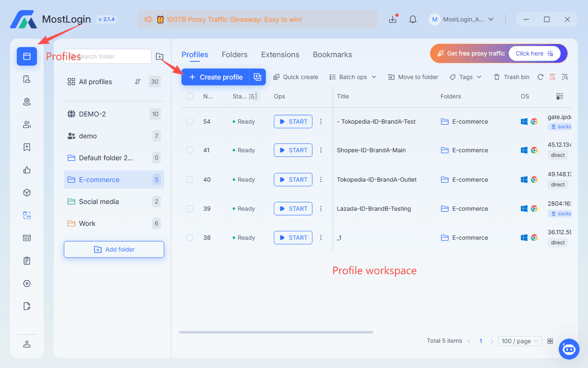The image size is (588, 368).
Task: Click the bookmark-plus sidebar icon
Action: point(27,147)
